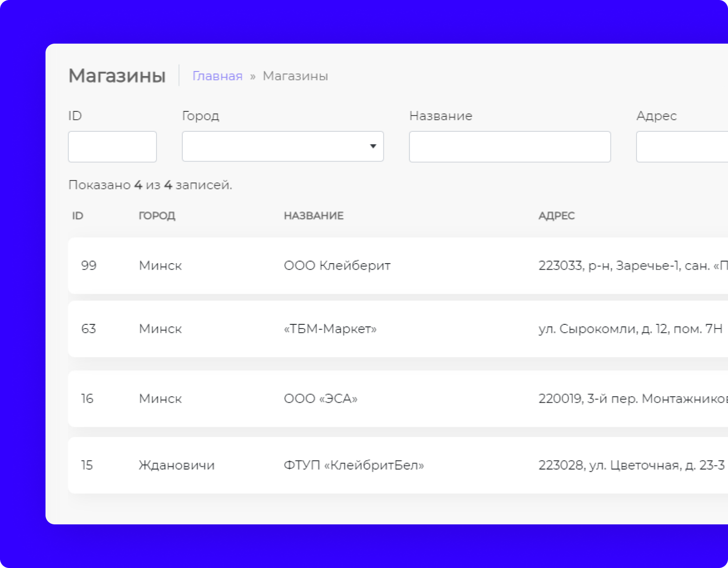Sort table by АДРЕС column header
The width and height of the screenshot is (728, 568).
pyautogui.click(x=556, y=216)
